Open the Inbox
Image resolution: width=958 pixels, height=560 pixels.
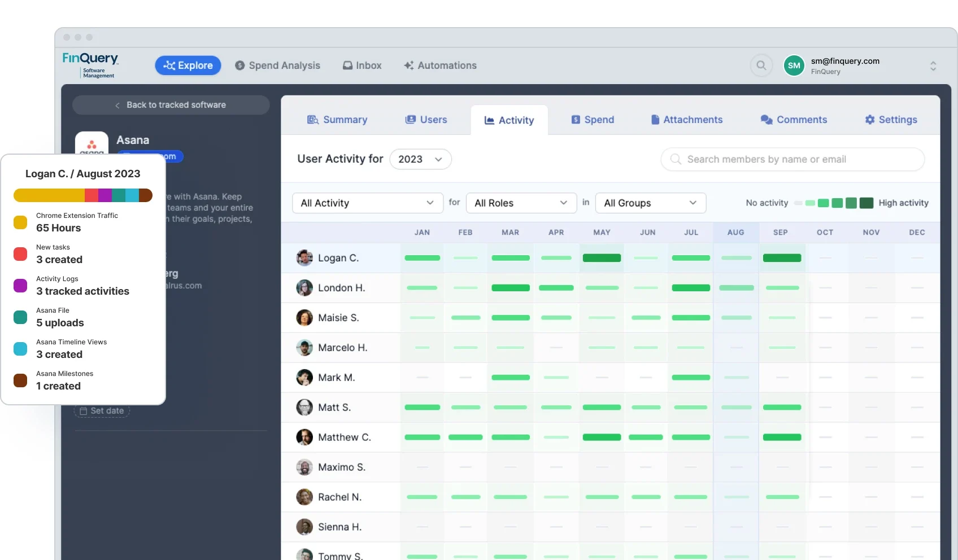coord(362,65)
